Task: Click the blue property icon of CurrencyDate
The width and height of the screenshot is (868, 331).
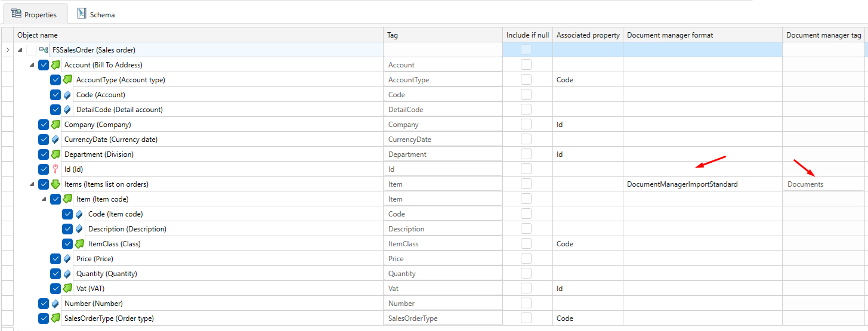Action: click(55, 140)
